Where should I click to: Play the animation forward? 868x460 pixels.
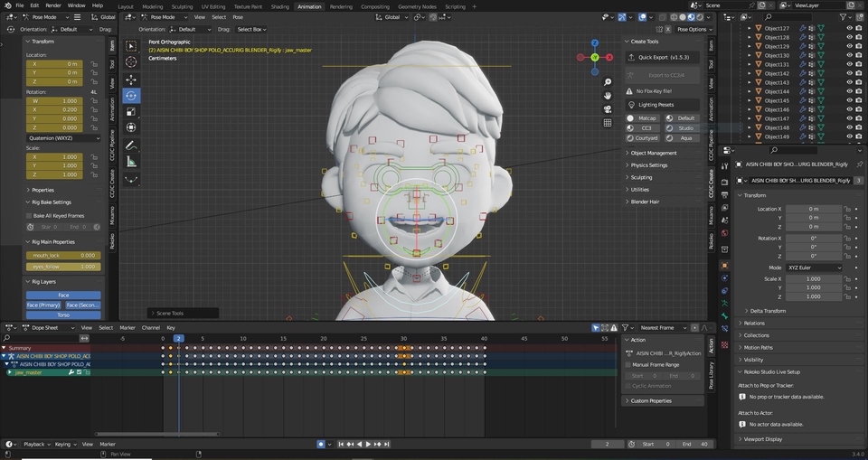coord(369,444)
